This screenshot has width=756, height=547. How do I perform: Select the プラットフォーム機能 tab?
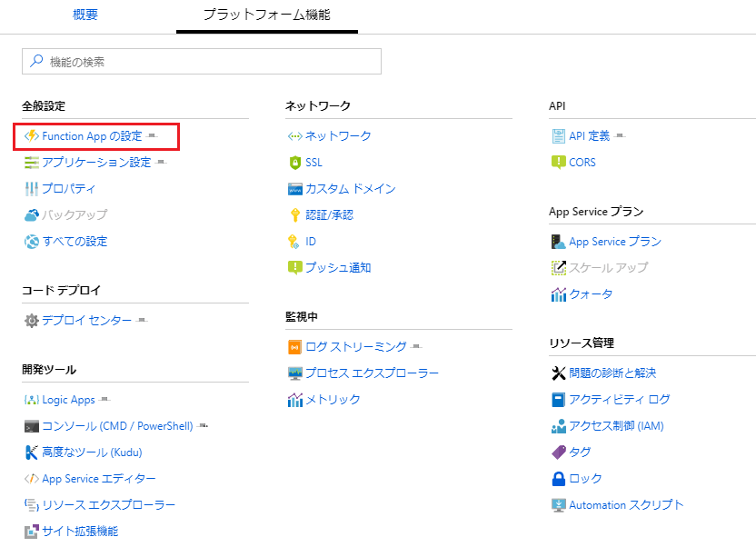pyautogui.click(x=266, y=15)
